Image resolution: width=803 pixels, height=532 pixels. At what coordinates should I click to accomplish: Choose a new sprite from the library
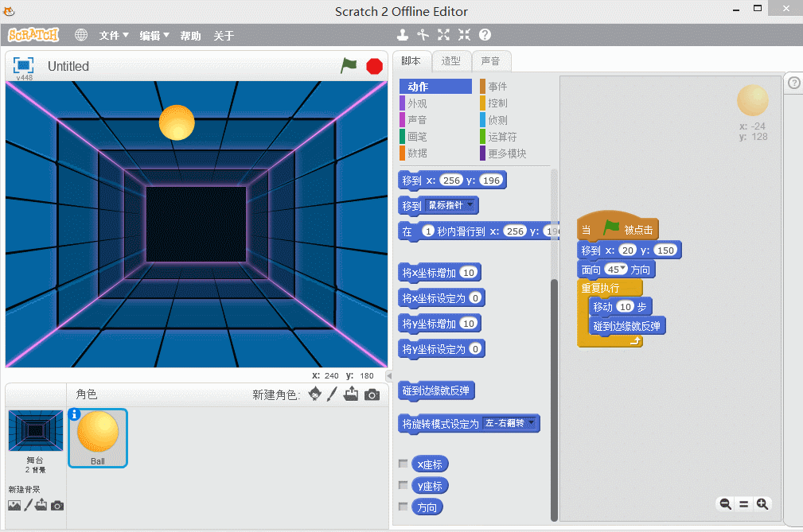(315, 394)
